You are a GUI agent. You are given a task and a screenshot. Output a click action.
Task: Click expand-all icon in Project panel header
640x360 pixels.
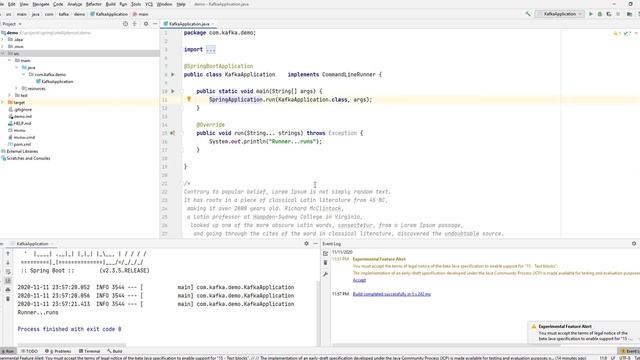click(x=134, y=24)
